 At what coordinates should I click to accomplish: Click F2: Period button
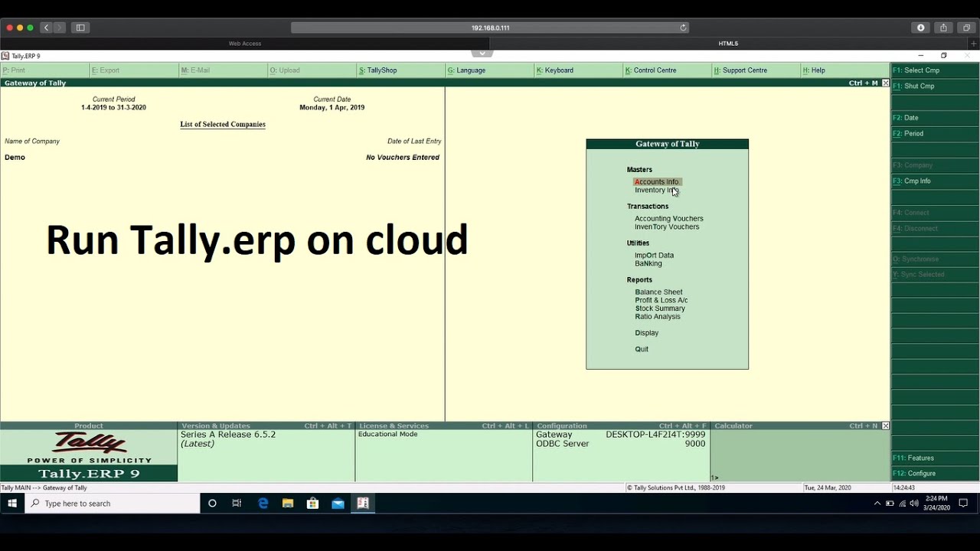[x=935, y=134]
